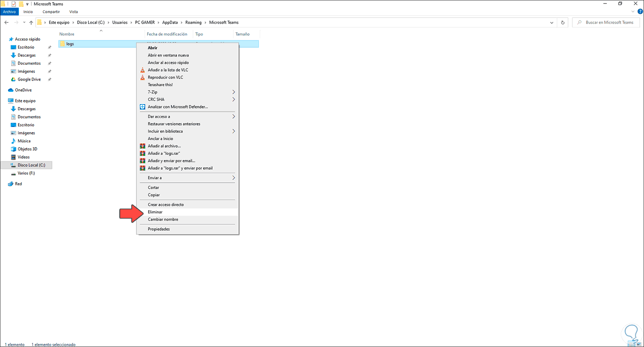This screenshot has height=347, width=644.
Task: Open Red in the navigation pane
Action: (x=18, y=184)
